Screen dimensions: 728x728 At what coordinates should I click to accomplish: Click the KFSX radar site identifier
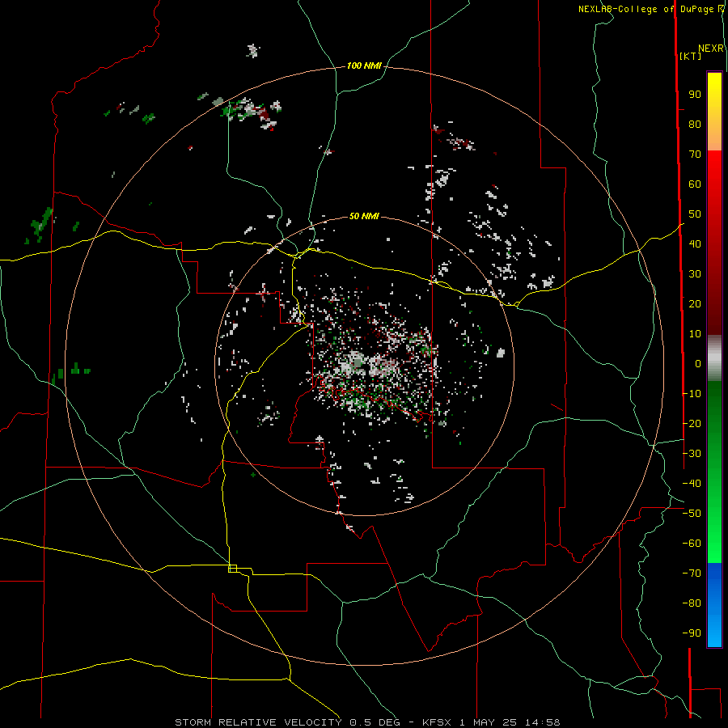(x=437, y=722)
